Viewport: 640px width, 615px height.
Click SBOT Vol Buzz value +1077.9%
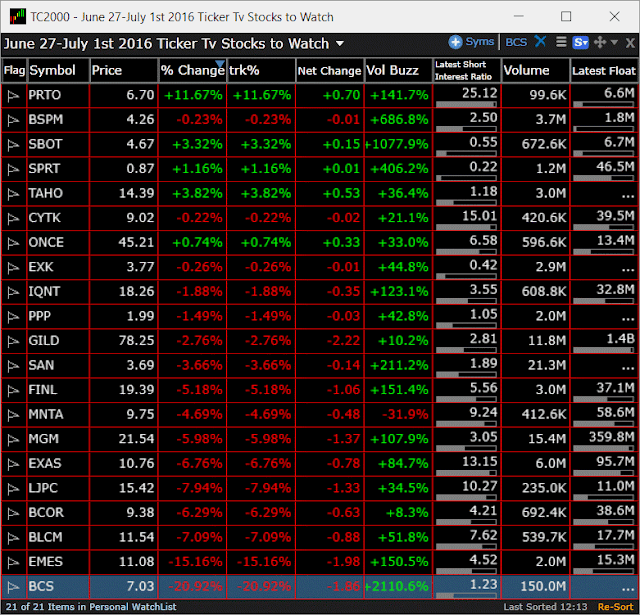click(x=397, y=144)
